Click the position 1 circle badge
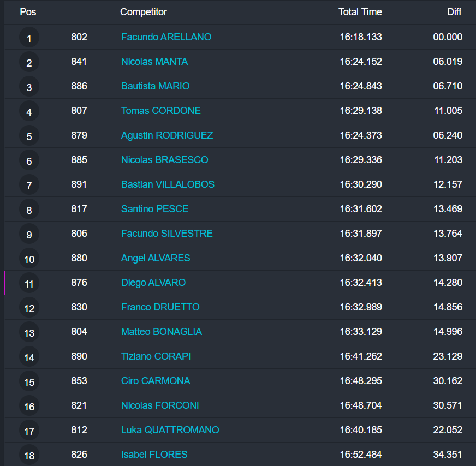 29,38
